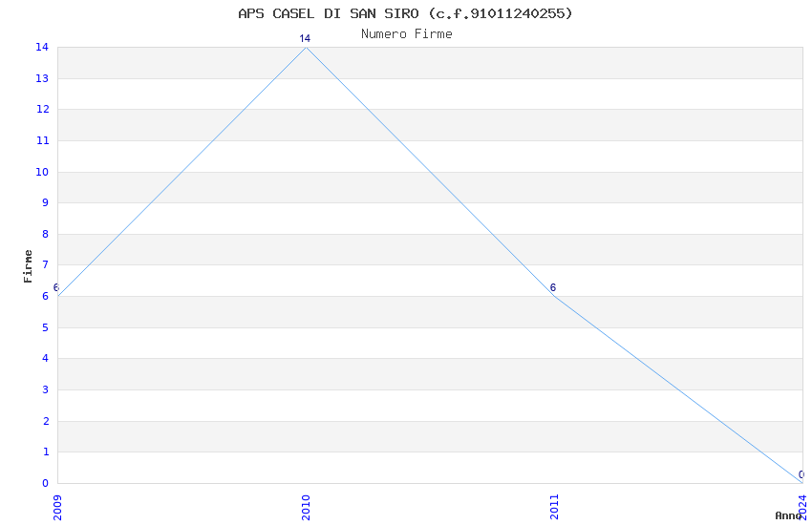812x525 pixels.
Task: Click the y-axis value 4
Action: [46, 359]
